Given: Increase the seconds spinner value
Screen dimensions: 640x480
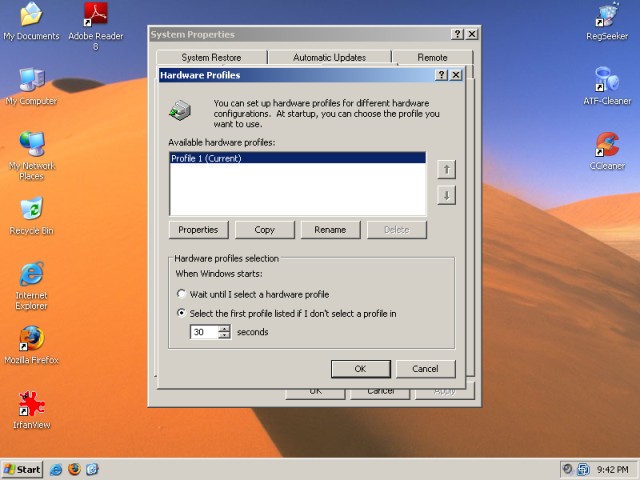Looking at the screenshot, I should [x=224, y=328].
